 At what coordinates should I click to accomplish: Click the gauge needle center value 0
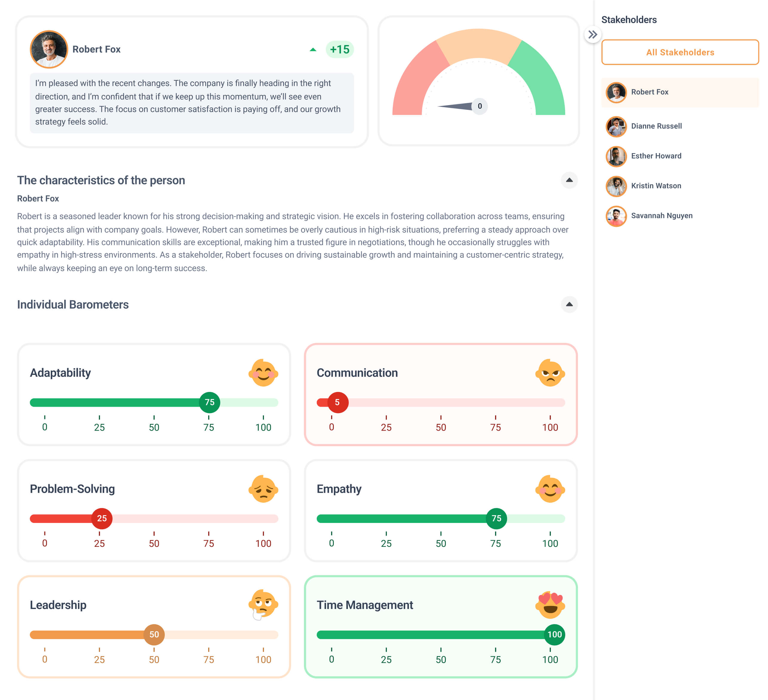(x=480, y=106)
